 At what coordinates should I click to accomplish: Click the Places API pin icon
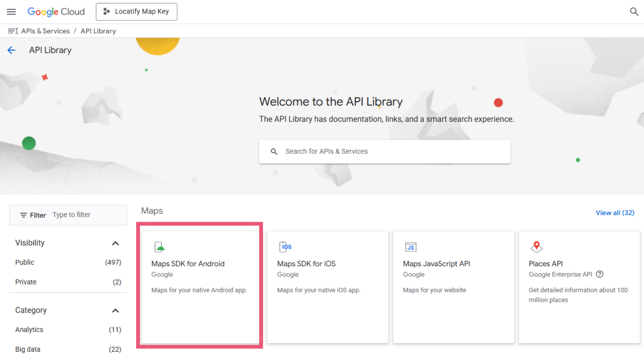point(536,247)
